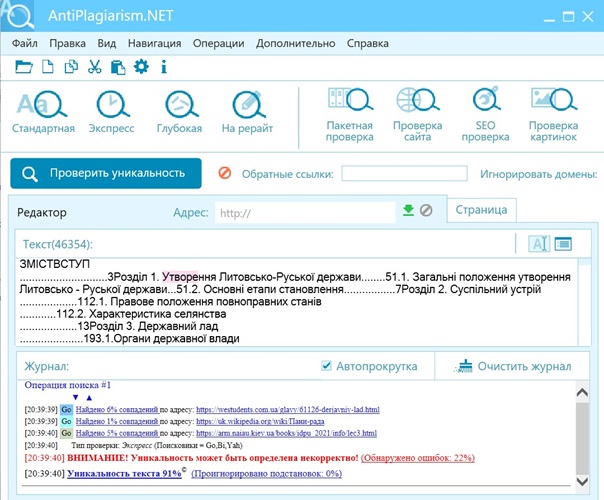Click Очистить журнал button
Viewport: 604px width, 500px height.
pyautogui.click(x=513, y=366)
